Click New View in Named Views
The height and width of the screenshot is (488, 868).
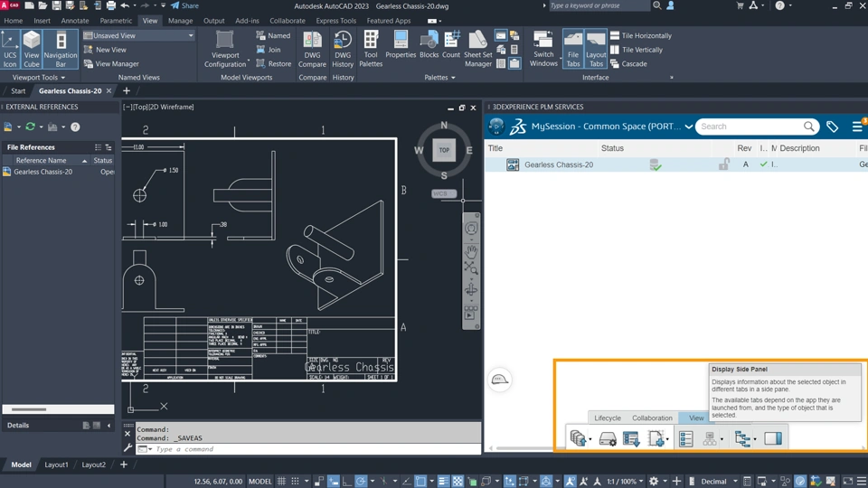coord(105,50)
